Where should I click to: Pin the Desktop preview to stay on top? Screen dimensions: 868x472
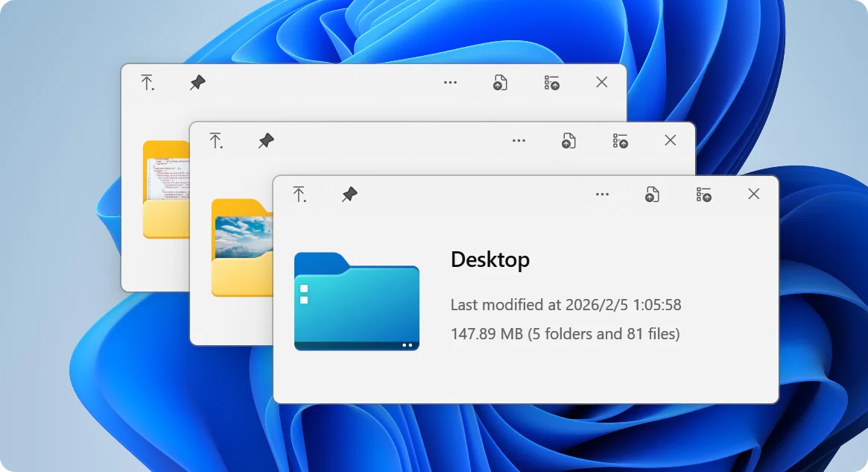point(349,195)
